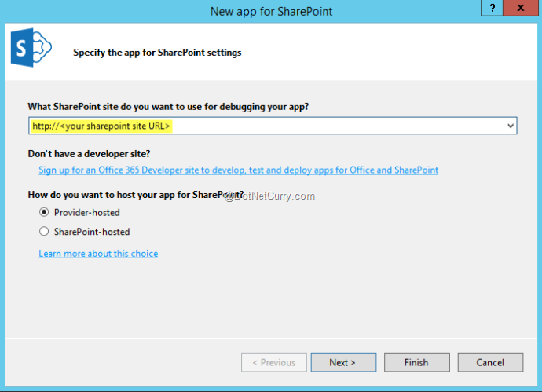Click the 'Don't have a developer site?' label
Viewport: 542px width, 392px height.
(x=90, y=154)
